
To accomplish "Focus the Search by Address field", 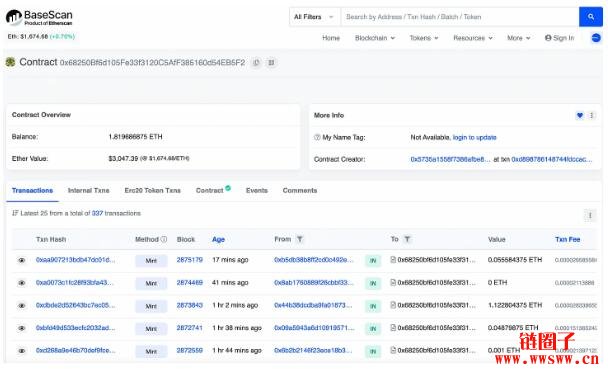I will (x=460, y=17).
